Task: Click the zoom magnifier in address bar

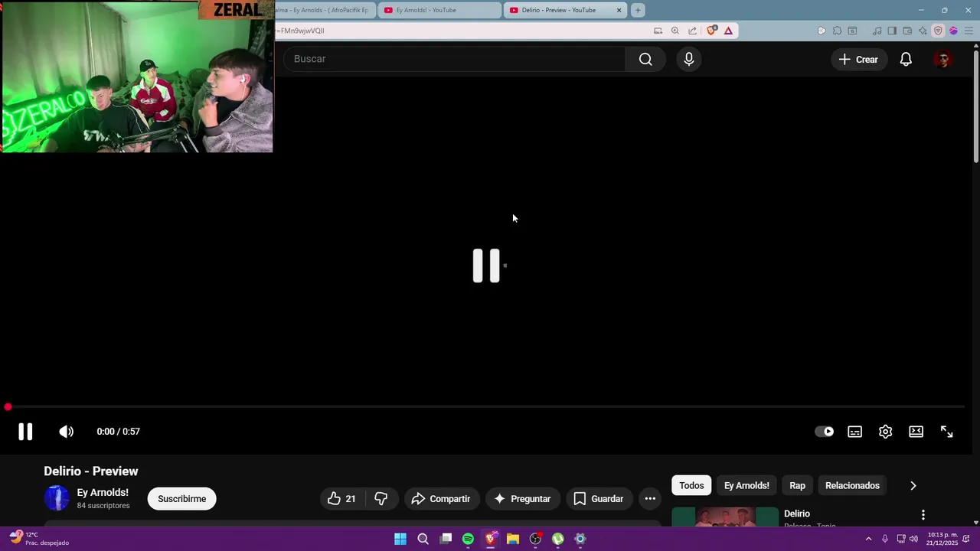Action: tap(675, 31)
